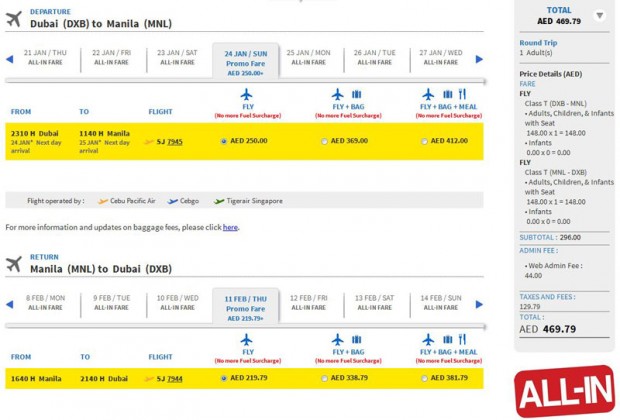The height and width of the screenshot is (420, 620).
Task: Choose 26 JAN / TUE departure tab
Action: pyautogui.click(x=374, y=57)
